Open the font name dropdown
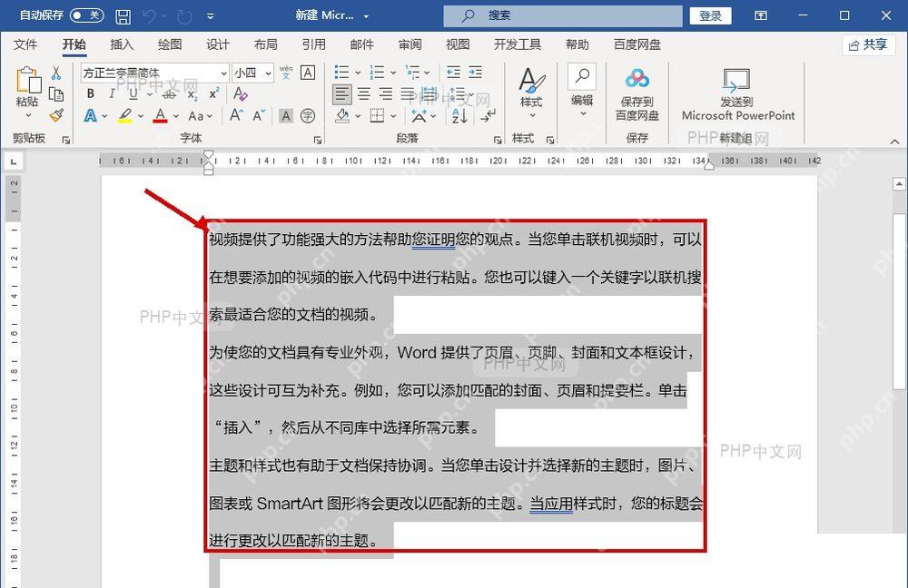The width and height of the screenshot is (908, 588). [223, 73]
